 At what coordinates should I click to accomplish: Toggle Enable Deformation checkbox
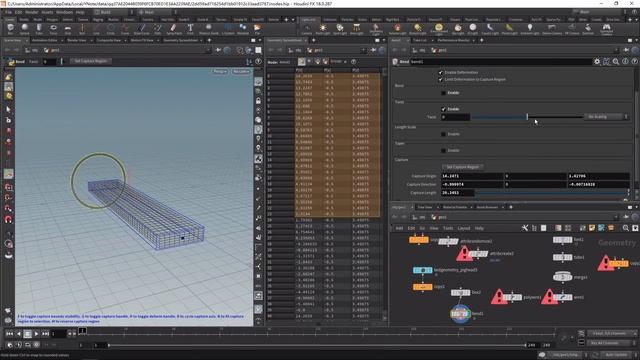440,72
